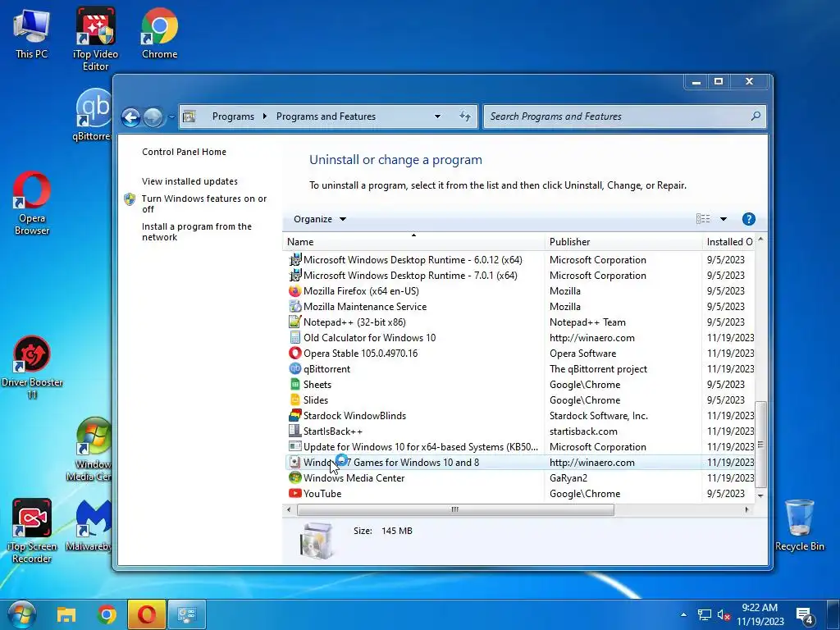Show hidden tray icons arrow

click(683, 615)
